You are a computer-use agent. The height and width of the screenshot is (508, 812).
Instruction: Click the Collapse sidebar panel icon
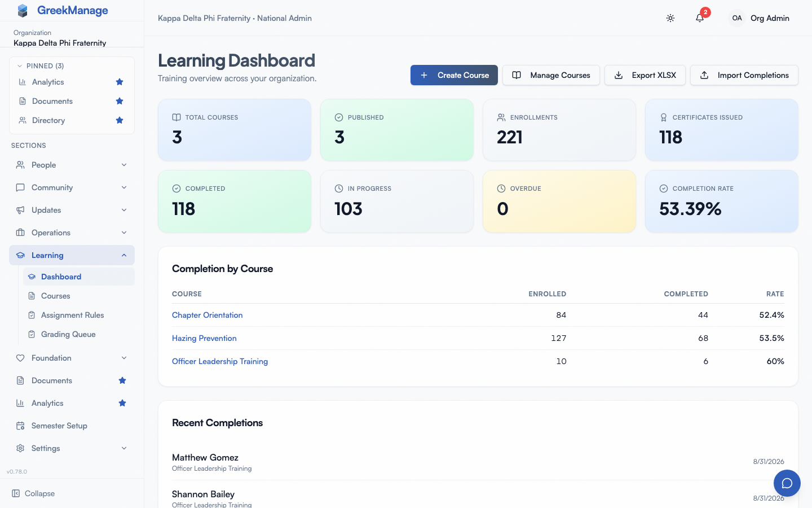16,493
